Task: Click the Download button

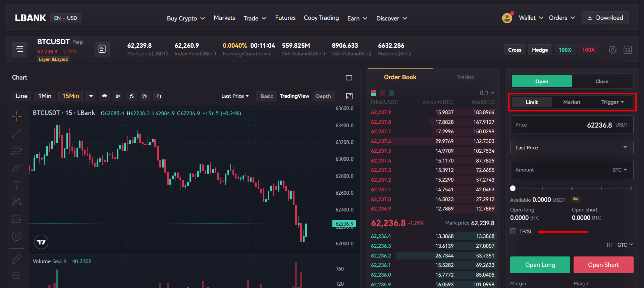Action: [605, 18]
